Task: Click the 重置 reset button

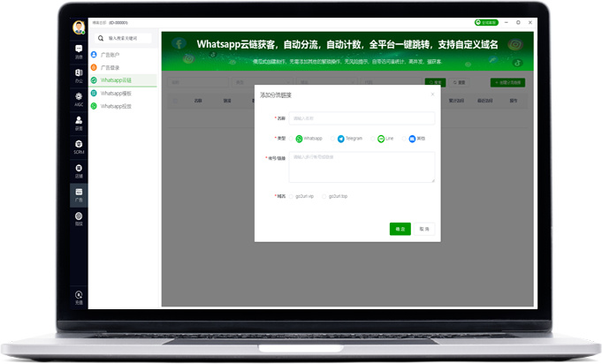Action: (459, 82)
